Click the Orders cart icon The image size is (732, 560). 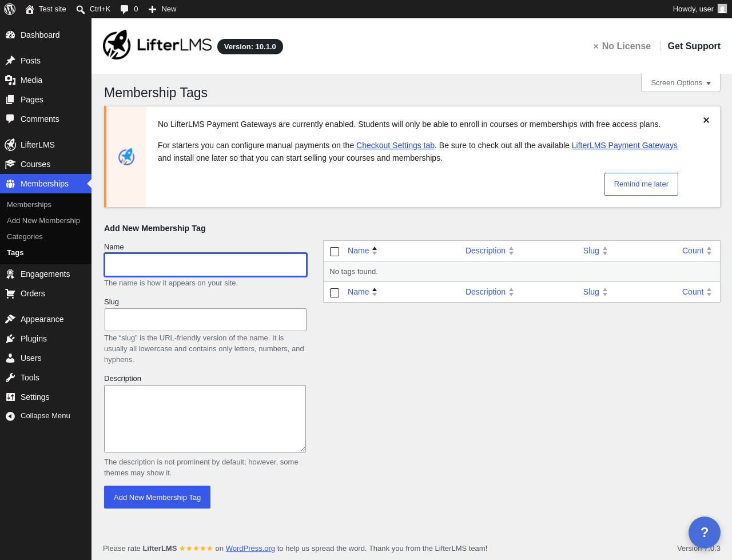(10, 293)
